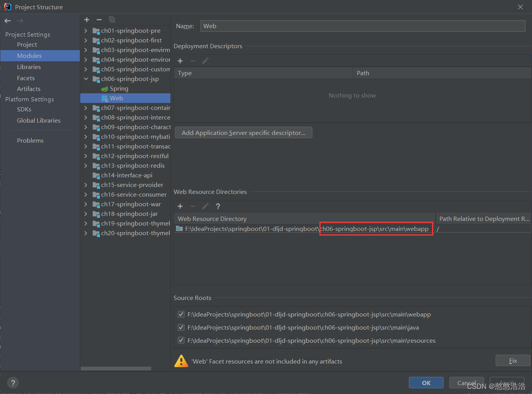Image resolution: width=532 pixels, height=394 pixels.
Task: Add a web resource directory with the plus icon
Action: (x=180, y=206)
